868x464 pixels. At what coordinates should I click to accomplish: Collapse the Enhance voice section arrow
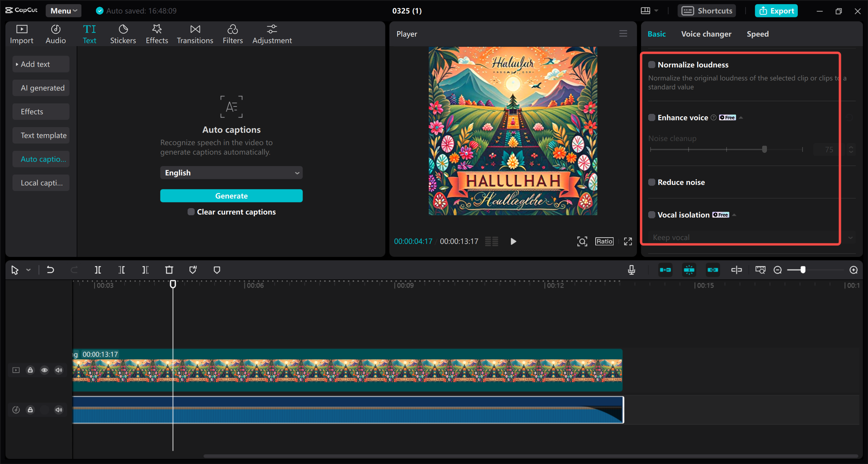click(x=741, y=118)
